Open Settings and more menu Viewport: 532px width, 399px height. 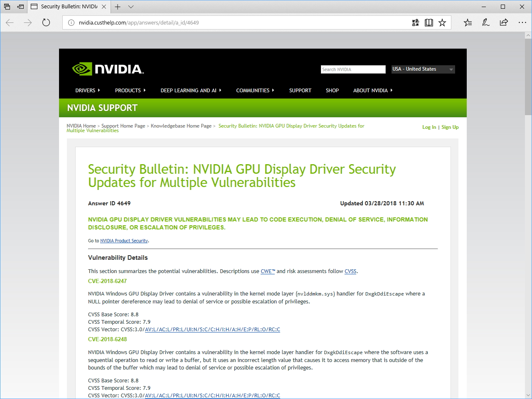(522, 22)
